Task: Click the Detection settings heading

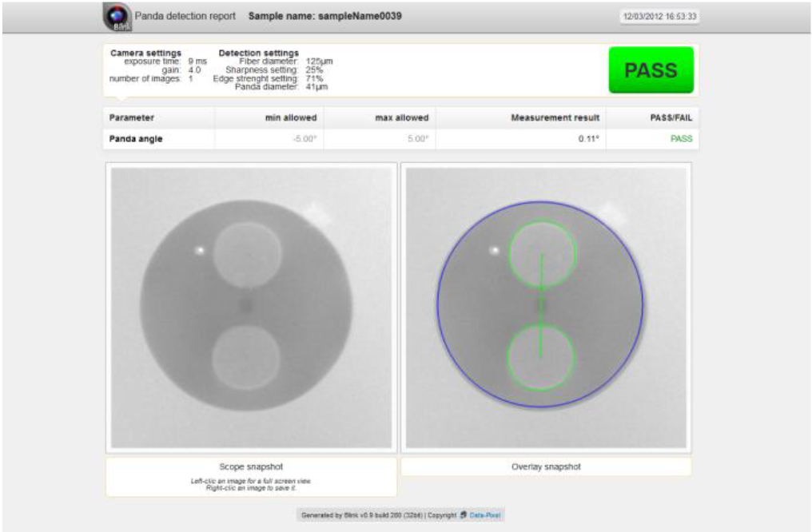Action: tap(258, 53)
